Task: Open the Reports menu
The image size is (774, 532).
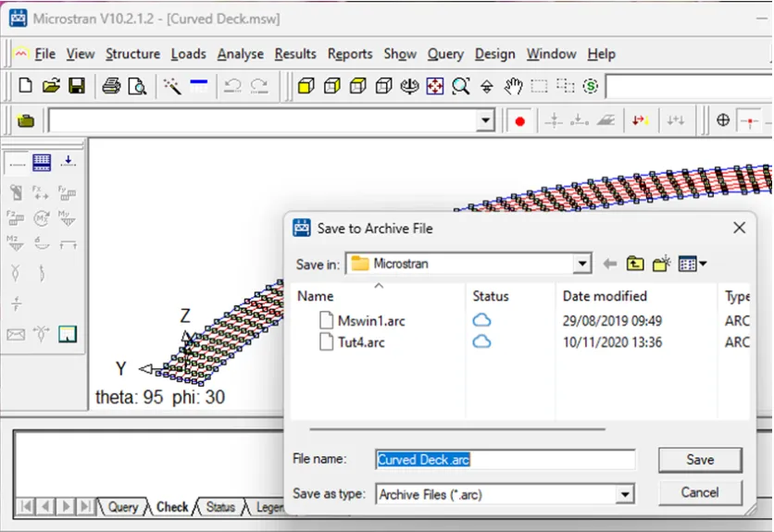Action: point(349,54)
